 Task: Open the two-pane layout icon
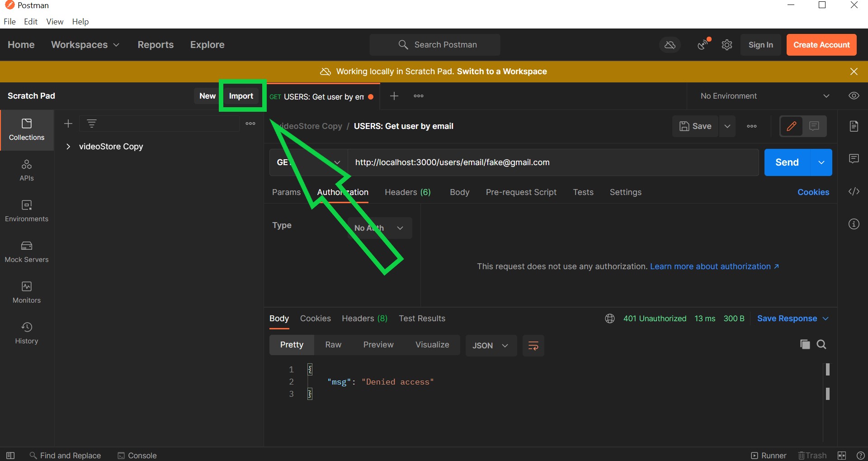coord(842,455)
